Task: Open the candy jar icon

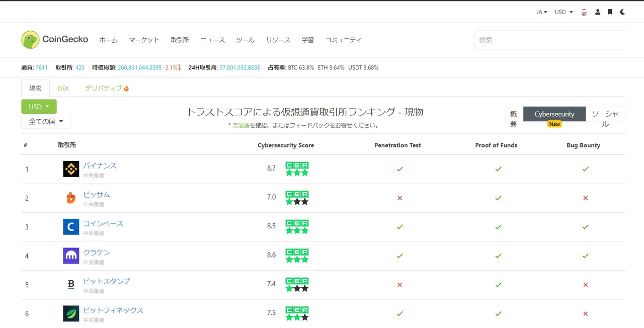Action: (584, 12)
